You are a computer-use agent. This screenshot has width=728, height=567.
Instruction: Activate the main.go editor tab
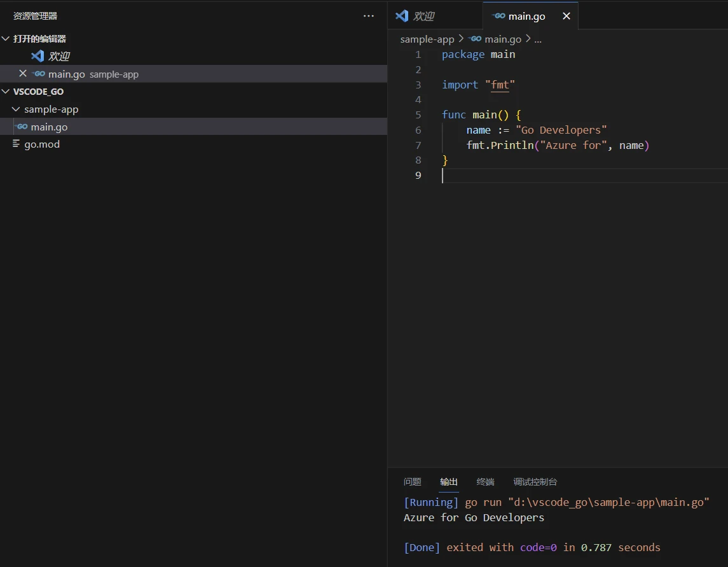click(530, 16)
